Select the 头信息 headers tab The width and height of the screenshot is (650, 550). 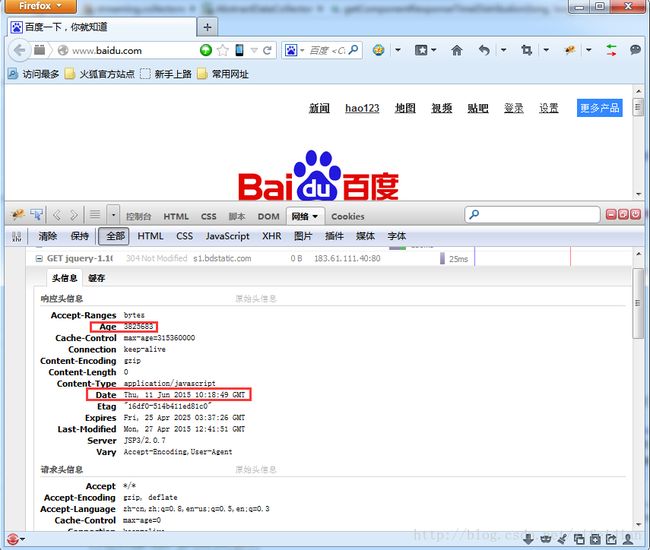coord(64,278)
